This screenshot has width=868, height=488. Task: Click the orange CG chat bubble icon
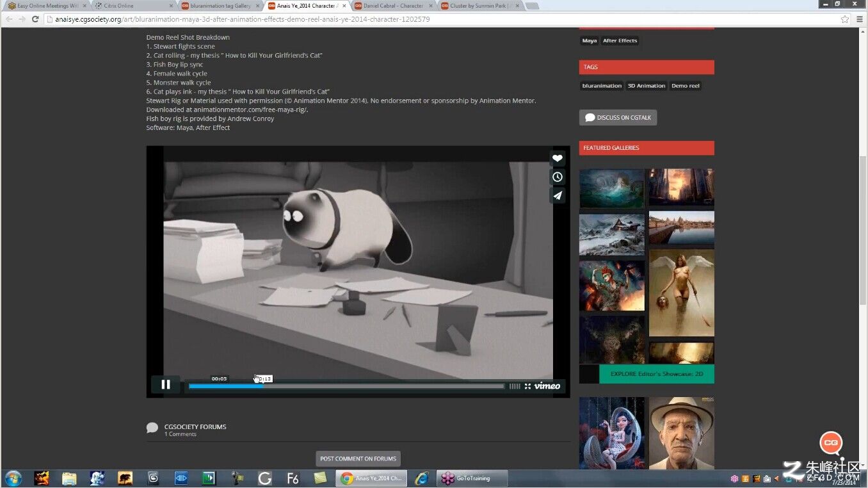831,443
